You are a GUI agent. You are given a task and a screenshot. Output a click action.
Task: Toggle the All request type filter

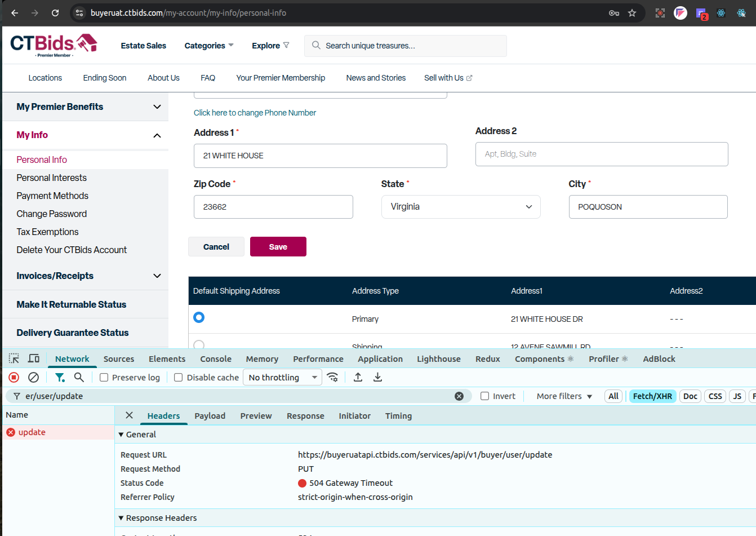click(x=613, y=396)
